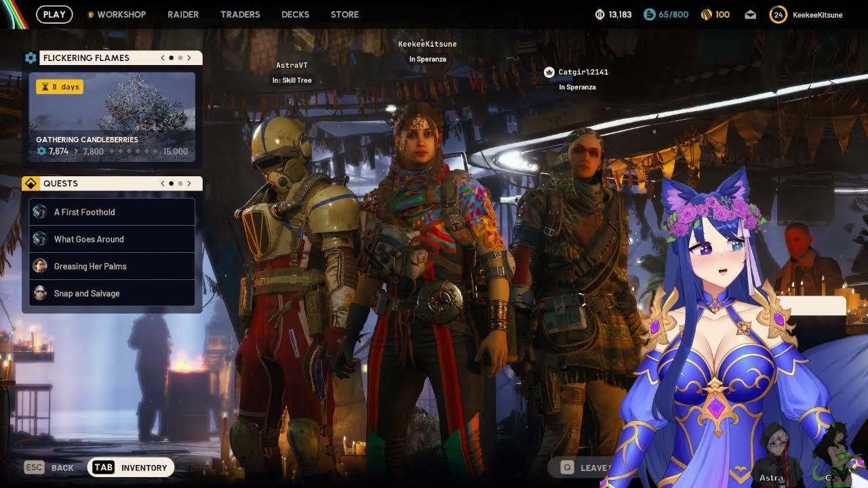Viewport: 868px width, 488px height.
Task: Click the candleberries progress tracker dots
Action: (133, 151)
